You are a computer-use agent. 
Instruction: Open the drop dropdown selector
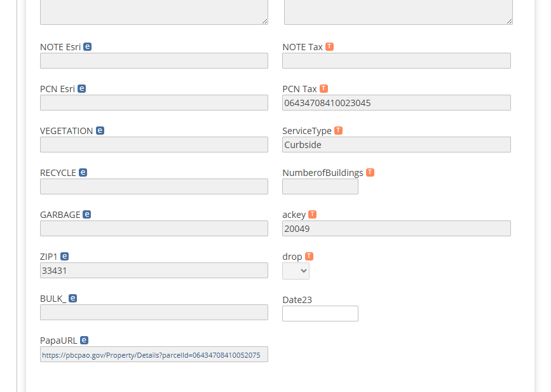pyautogui.click(x=296, y=271)
